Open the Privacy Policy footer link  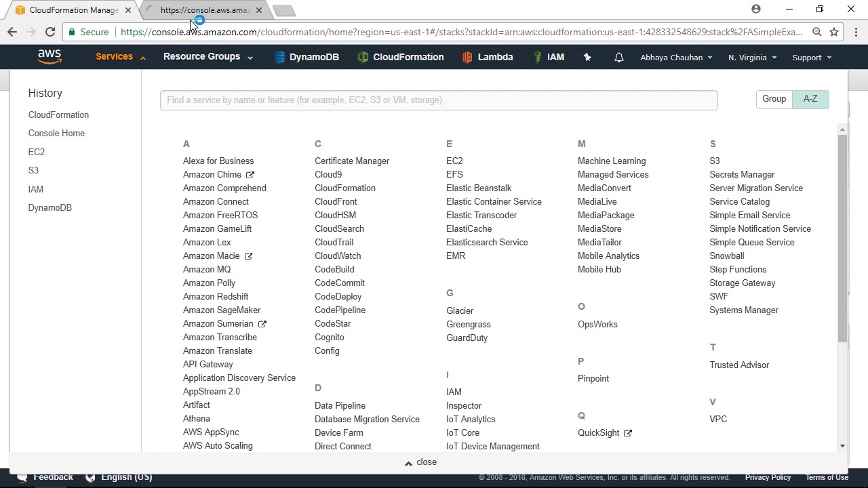pyautogui.click(x=768, y=477)
